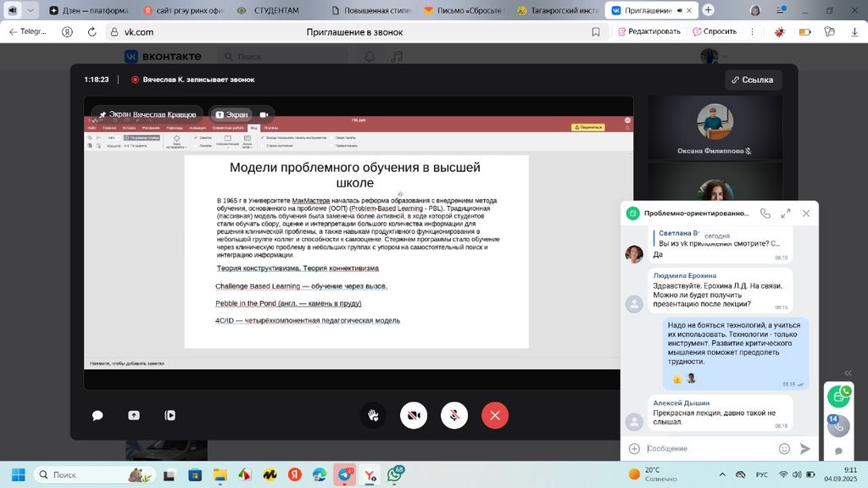Image resolution: width=868 pixels, height=488 pixels.
Task: Select the Экран view toggle
Action: pos(232,114)
